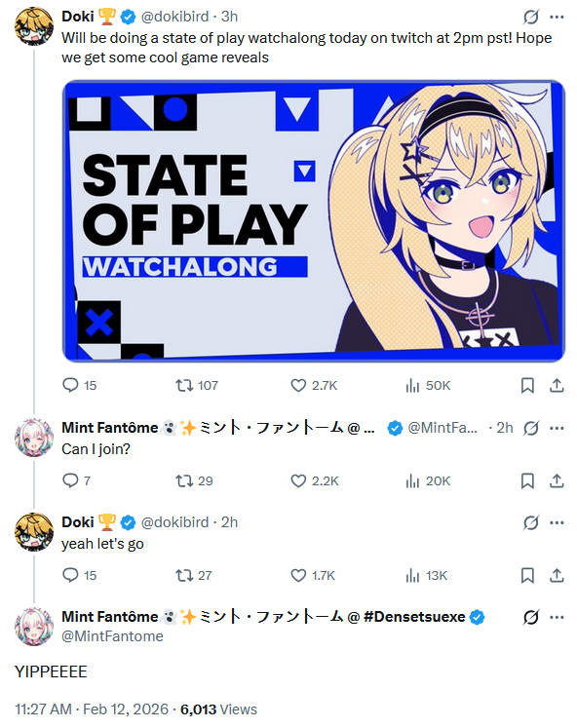Open more options on Doki's top tweet
This screenshot has height=728, width=577.
click(x=557, y=18)
